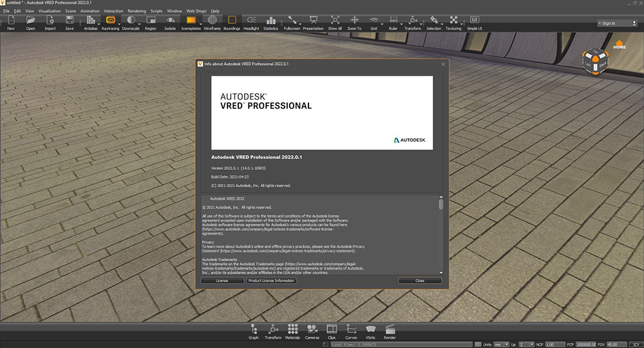Open the VSets module
The image size is (644, 348).
point(370,329)
